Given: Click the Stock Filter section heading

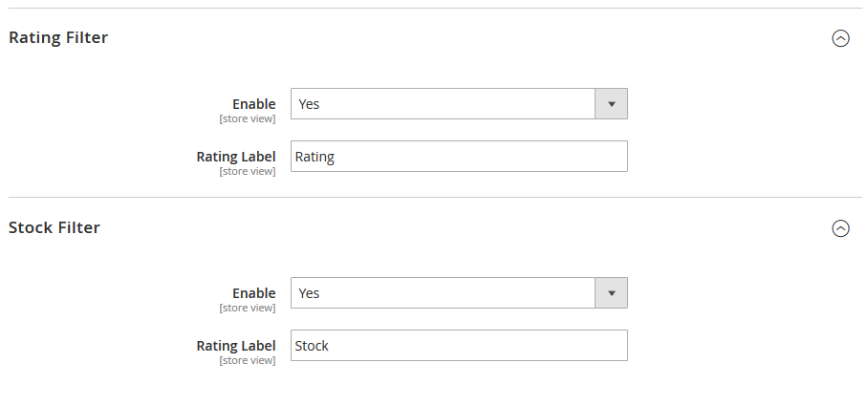Looking at the screenshot, I should click(x=54, y=227).
